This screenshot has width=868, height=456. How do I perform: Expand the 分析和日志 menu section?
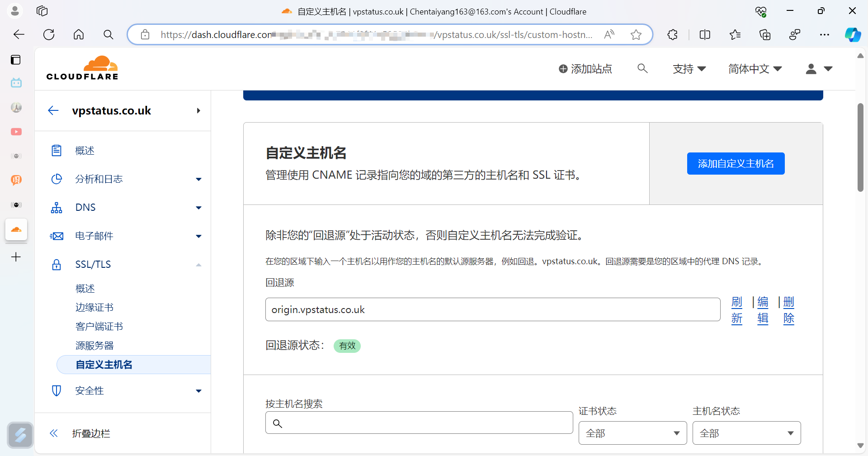(x=198, y=179)
